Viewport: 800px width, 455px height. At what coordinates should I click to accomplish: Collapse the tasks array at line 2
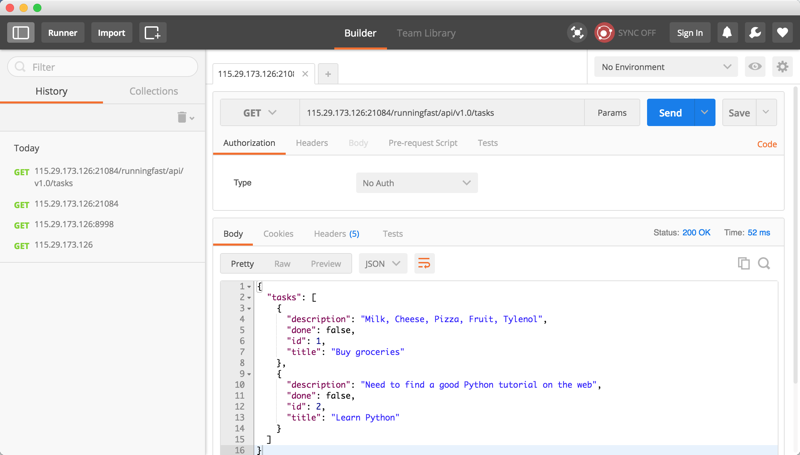pyautogui.click(x=249, y=298)
